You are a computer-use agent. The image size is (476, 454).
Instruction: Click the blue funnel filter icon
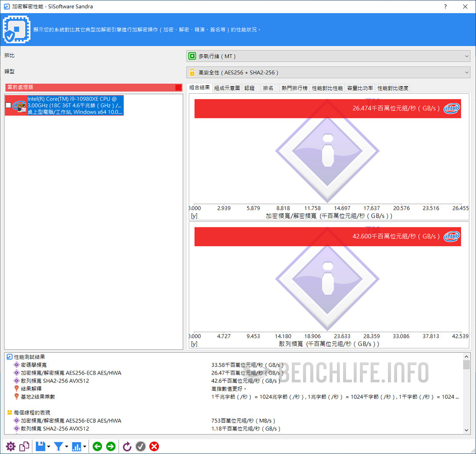[58, 446]
